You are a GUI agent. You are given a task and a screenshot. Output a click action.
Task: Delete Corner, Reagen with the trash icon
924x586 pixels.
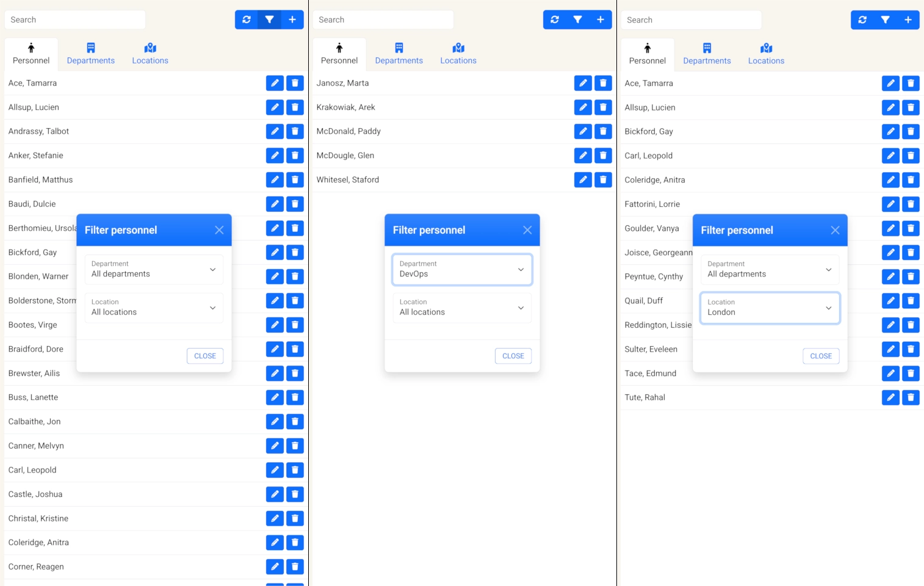295,567
